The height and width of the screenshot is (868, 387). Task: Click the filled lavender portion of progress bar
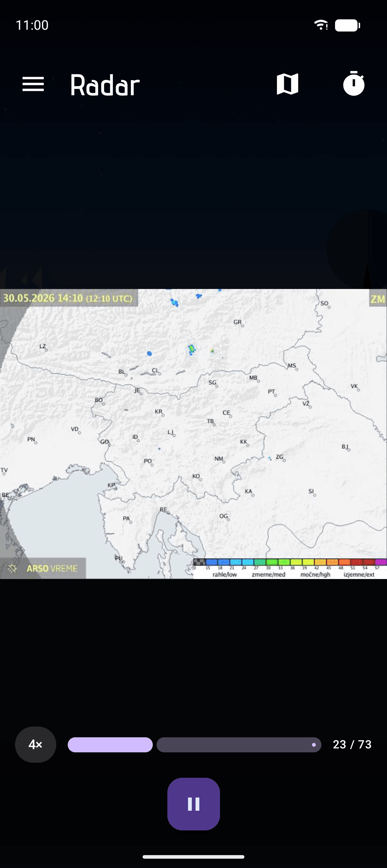point(110,744)
